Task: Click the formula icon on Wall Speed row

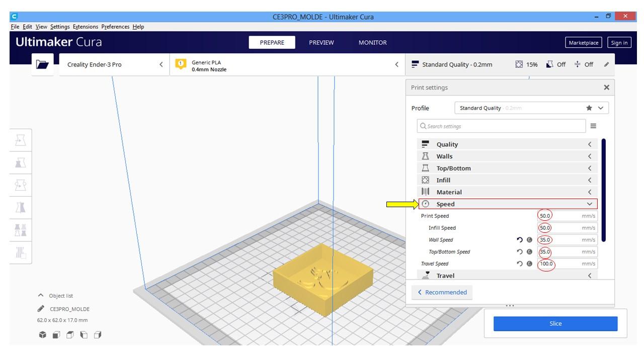Action: (529, 240)
